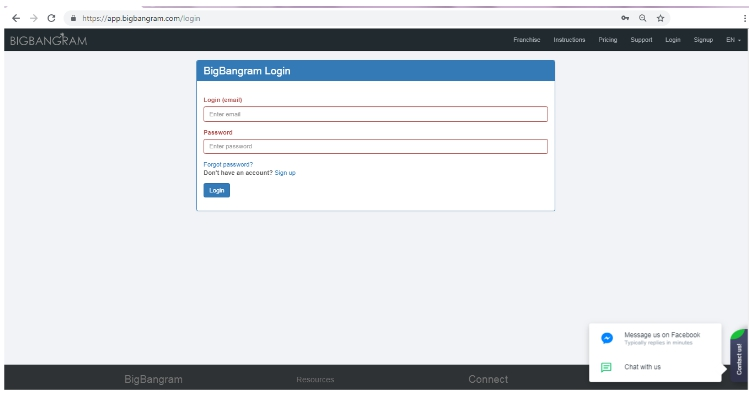Click the BigBangram Login panel heading
Viewport: 749px width, 393px height.
click(x=246, y=71)
